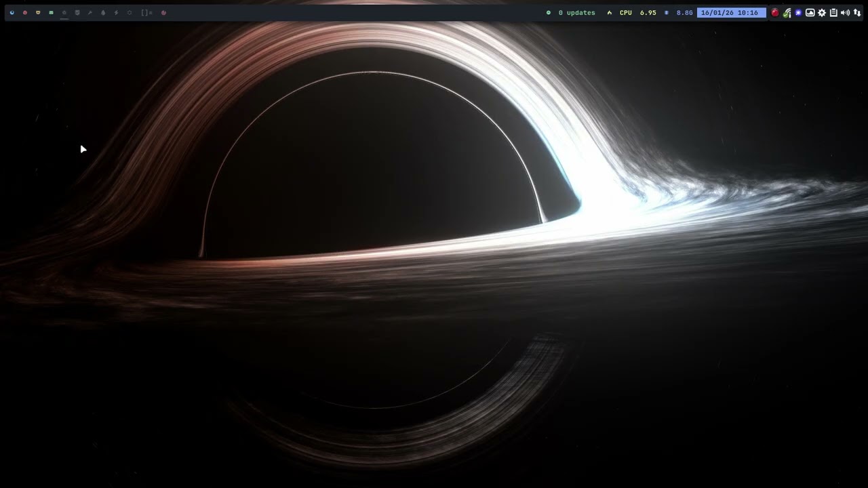The image size is (868, 488).
Task: Switch to the green workspace icon
Action: click(51, 12)
